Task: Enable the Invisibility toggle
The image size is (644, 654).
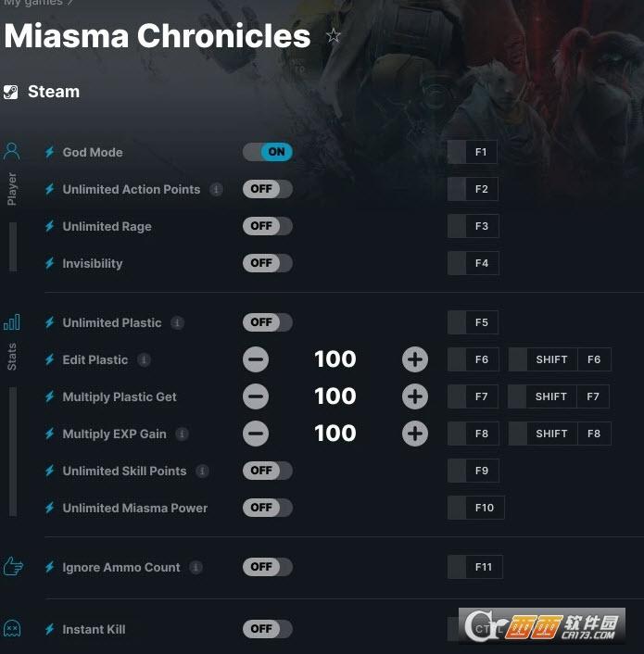Action: tap(268, 263)
